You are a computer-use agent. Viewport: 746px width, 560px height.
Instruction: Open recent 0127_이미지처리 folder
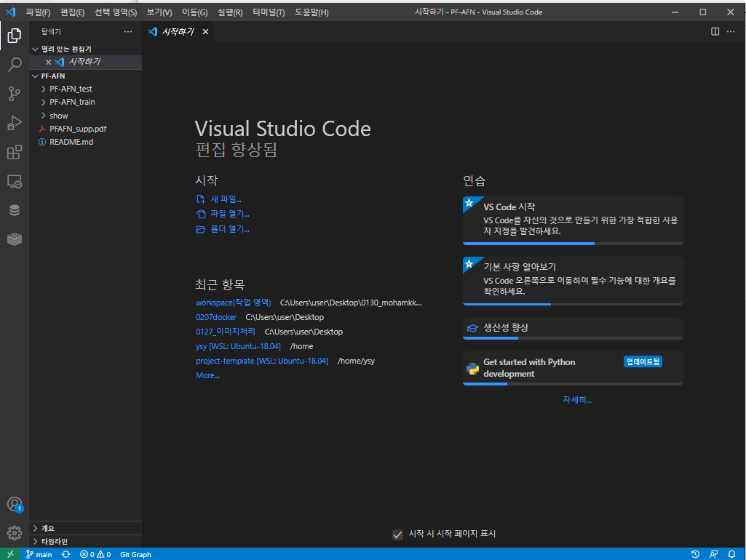click(226, 332)
